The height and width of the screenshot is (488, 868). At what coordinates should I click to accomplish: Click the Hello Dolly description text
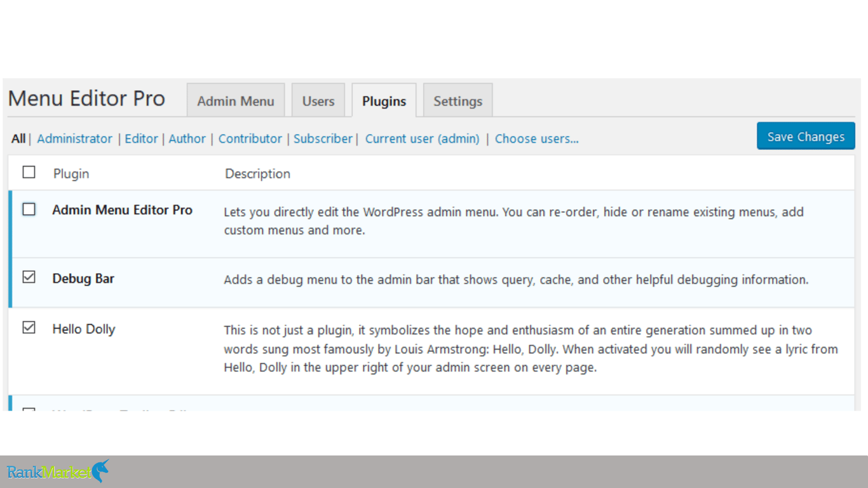click(x=531, y=349)
